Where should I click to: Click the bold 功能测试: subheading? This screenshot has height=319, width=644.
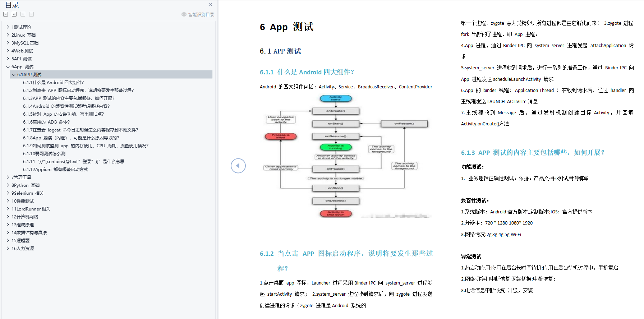point(473,167)
